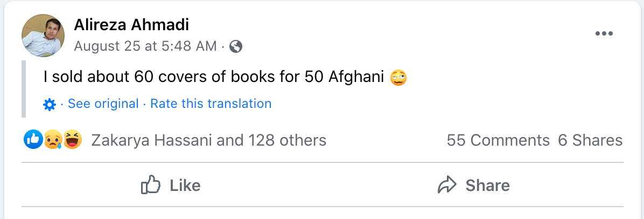Expand the 55 Comments section
The width and height of the screenshot is (644, 219).
pos(498,141)
